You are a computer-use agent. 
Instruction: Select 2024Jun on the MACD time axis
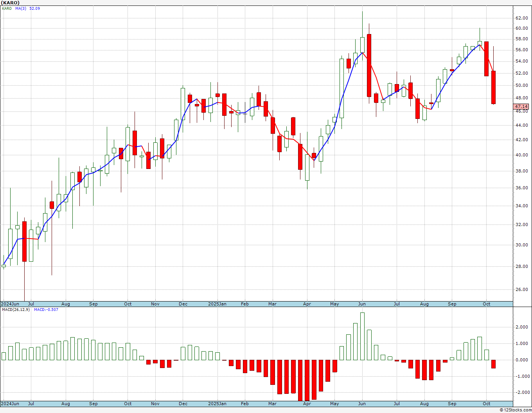10,404
